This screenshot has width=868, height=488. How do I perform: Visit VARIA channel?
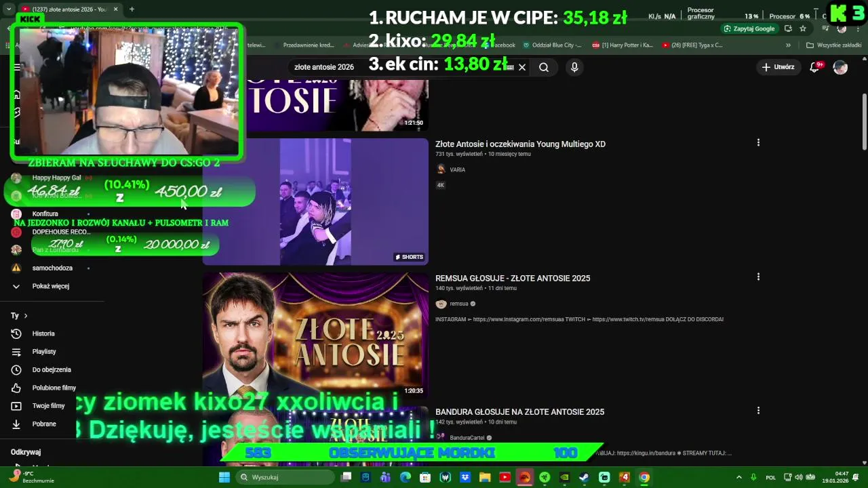(458, 169)
